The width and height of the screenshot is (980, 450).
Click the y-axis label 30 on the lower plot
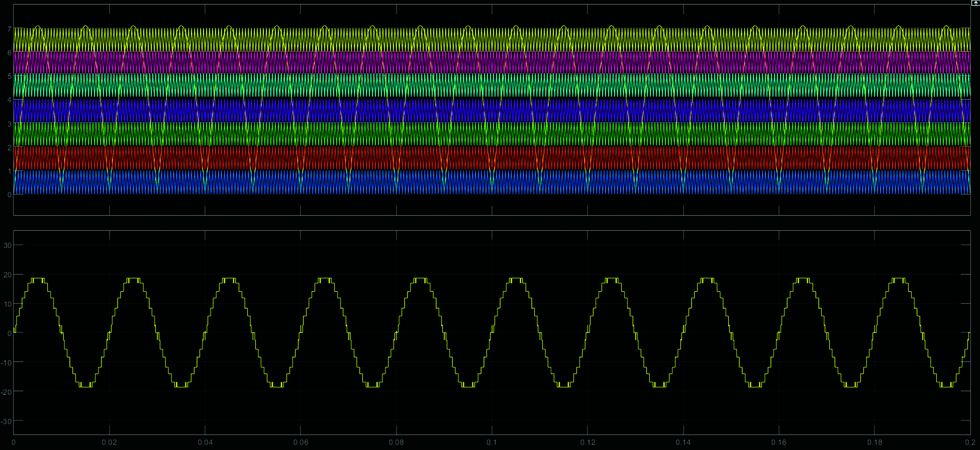coord(7,245)
